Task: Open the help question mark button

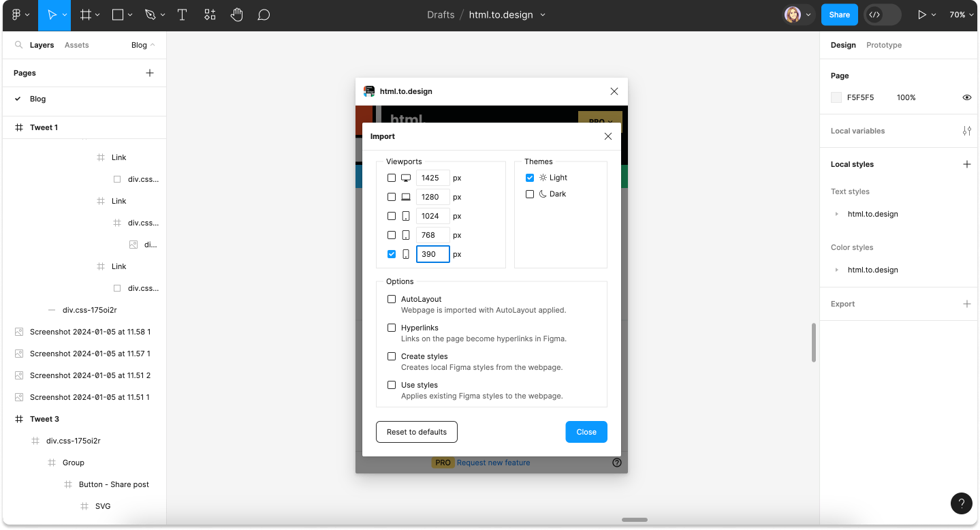Action: 961,504
